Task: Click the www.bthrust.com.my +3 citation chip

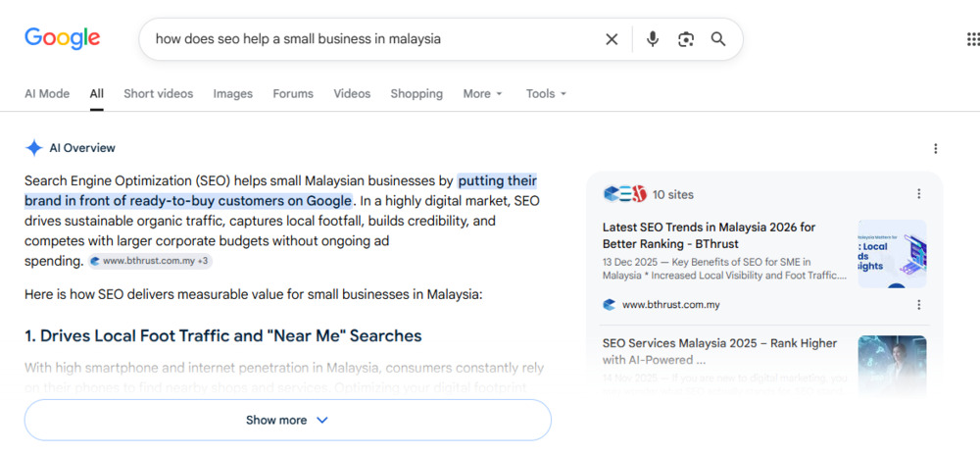Action: tap(150, 261)
